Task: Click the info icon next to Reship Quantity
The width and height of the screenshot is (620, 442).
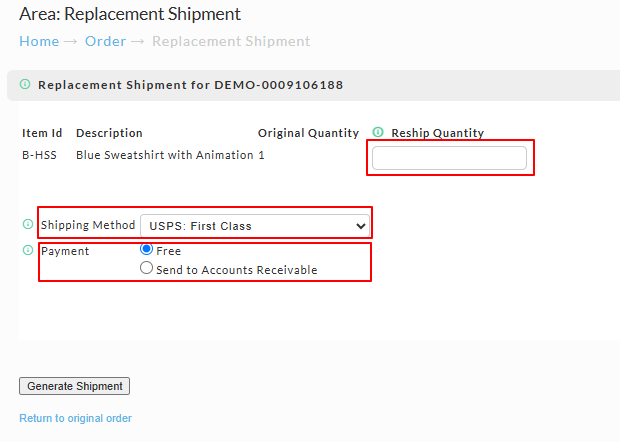Action: (378, 132)
